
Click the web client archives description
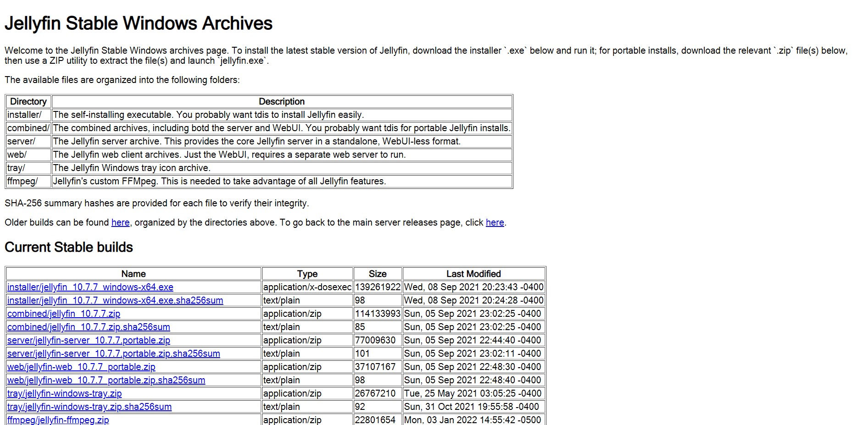point(282,155)
